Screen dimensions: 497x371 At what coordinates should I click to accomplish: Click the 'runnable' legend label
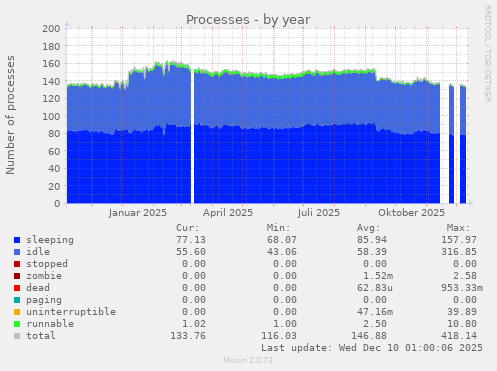pos(50,324)
